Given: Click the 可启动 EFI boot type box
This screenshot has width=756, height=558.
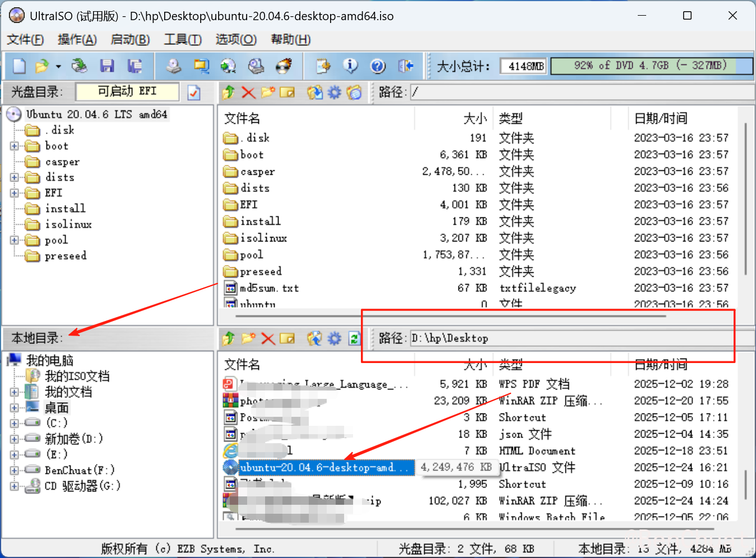Looking at the screenshot, I should pyautogui.click(x=127, y=91).
